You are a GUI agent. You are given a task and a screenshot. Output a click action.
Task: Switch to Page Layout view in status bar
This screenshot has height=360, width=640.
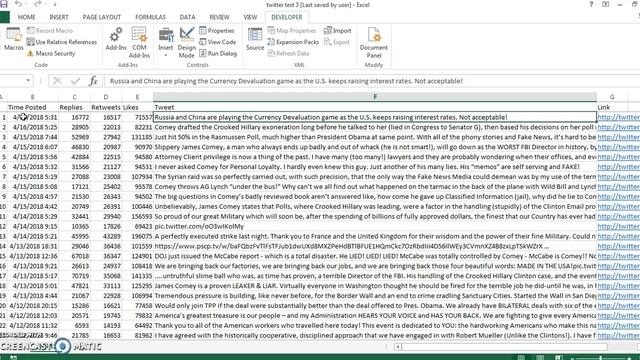click(x=540, y=358)
